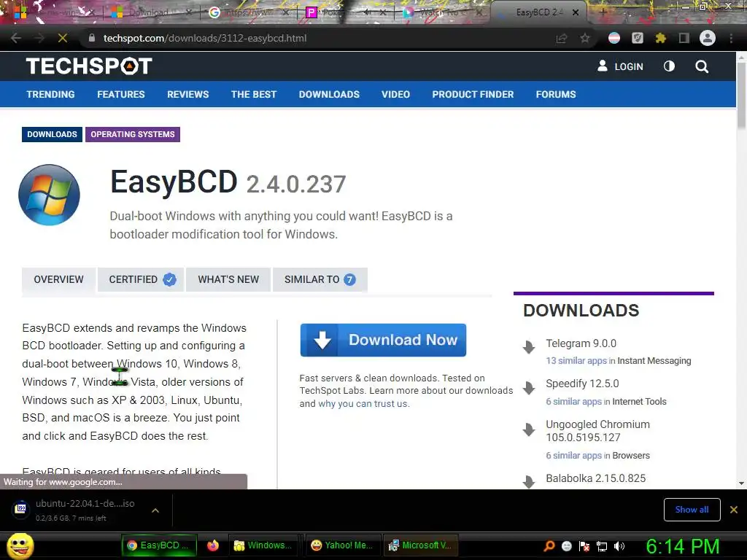Screen dimensions: 747x560
Task: Open the Chrome three-dot menu
Action: 731,38
